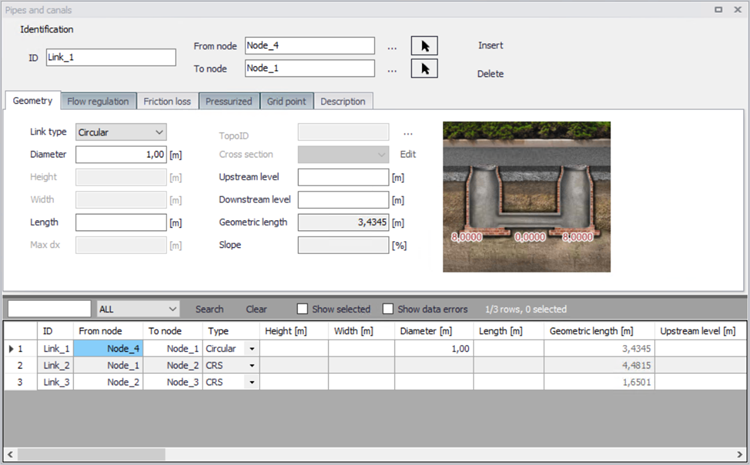Click the Geometric length [m] column header
The image size is (750, 465).
(x=599, y=331)
